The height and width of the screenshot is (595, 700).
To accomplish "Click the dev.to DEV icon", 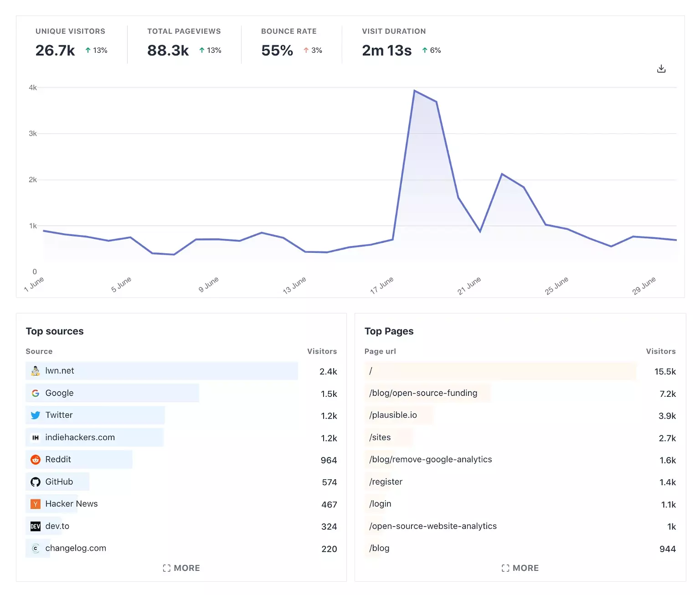I will pos(36,526).
